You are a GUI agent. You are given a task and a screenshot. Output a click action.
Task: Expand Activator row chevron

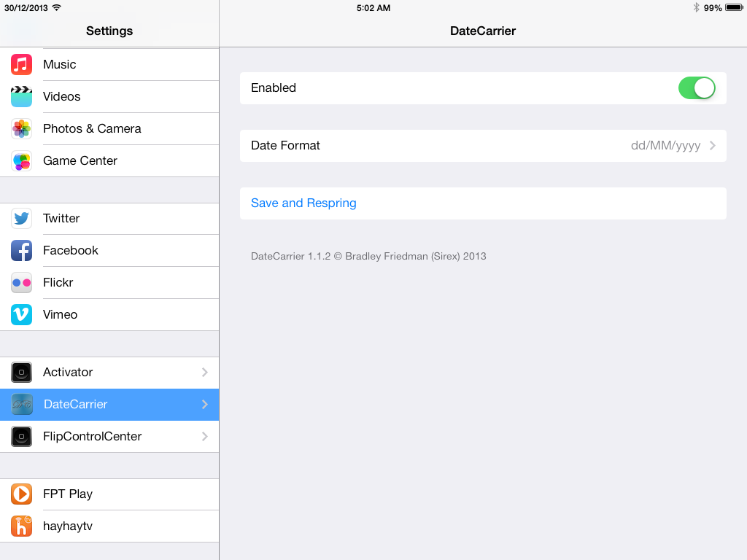click(x=205, y=373)
